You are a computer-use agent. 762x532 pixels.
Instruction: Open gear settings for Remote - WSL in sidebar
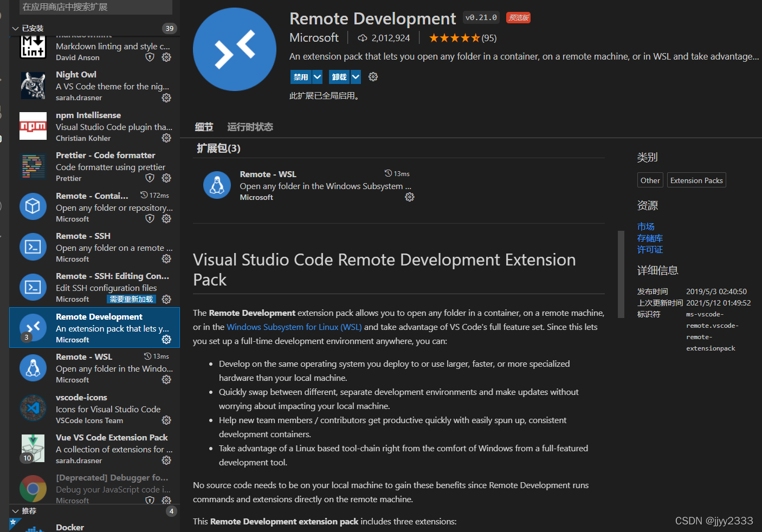point(166,380)
